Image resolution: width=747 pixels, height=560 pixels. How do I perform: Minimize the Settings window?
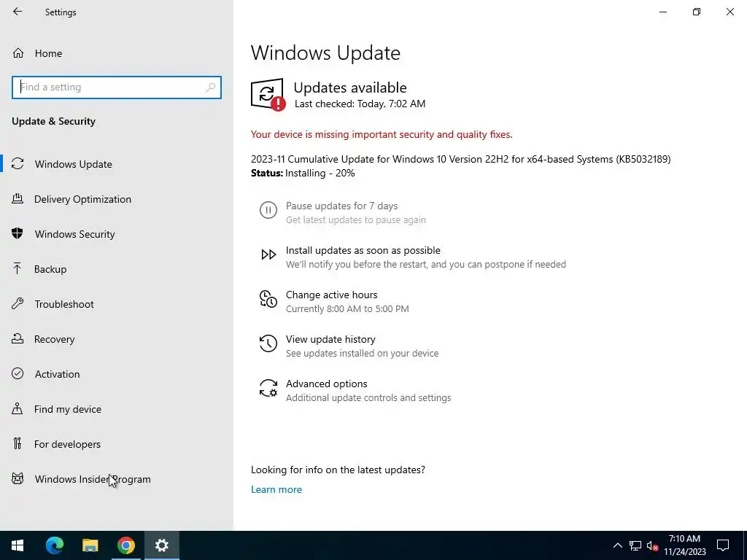662,12
